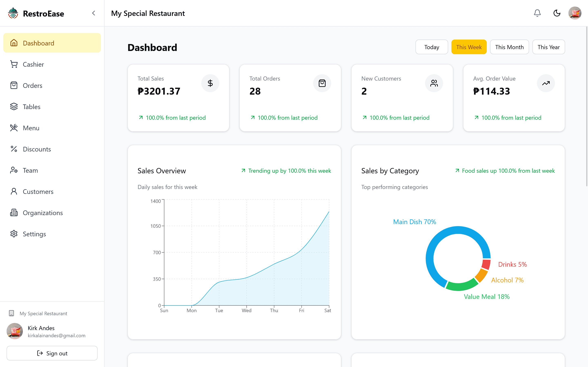
Task: Open the Menu icon in sidebar
Action: (13, 128)
